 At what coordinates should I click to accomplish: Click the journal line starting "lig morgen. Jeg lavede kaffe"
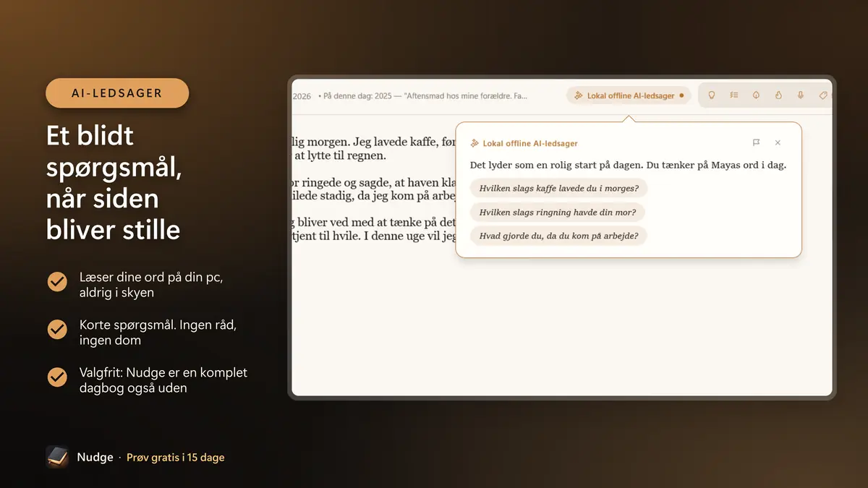point(374,142)
